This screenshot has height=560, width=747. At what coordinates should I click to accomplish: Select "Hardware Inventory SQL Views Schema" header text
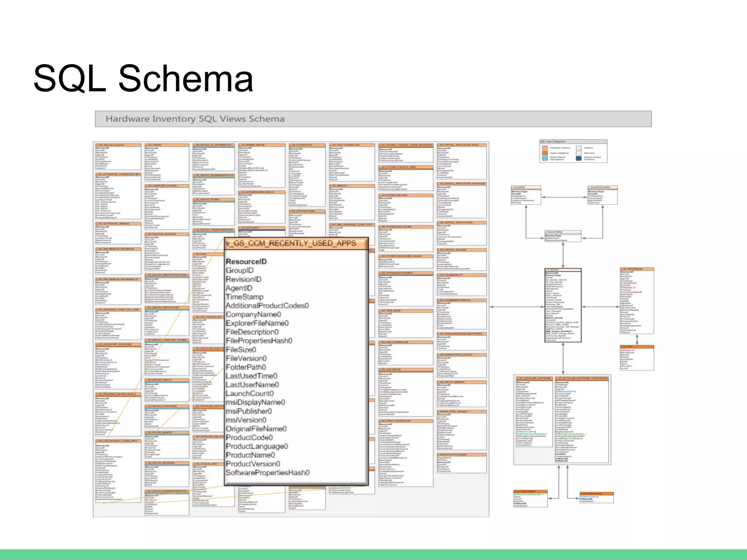click(x=195, y=119)
